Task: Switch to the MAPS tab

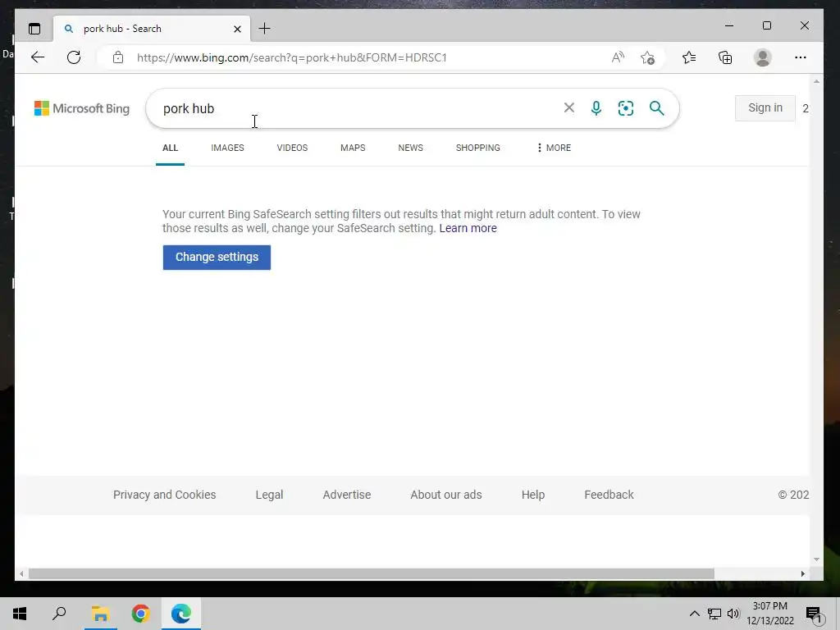Action: click(x=353, y=148)
